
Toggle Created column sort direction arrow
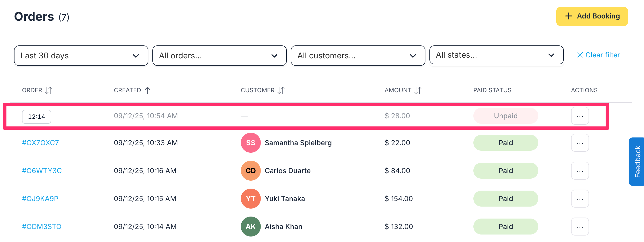click(x=147, y=90)
